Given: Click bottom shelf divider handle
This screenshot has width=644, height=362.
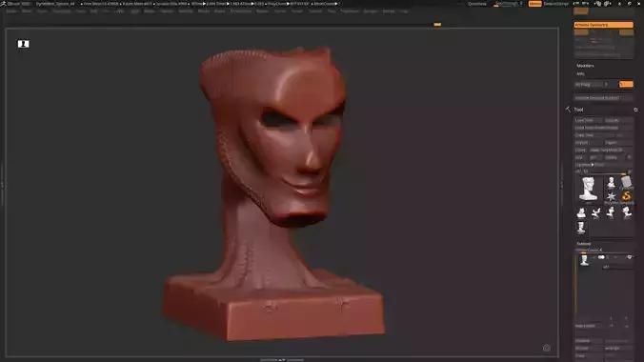Looking at the screenshot, I should pyautogui.click(x=282, y=360).
